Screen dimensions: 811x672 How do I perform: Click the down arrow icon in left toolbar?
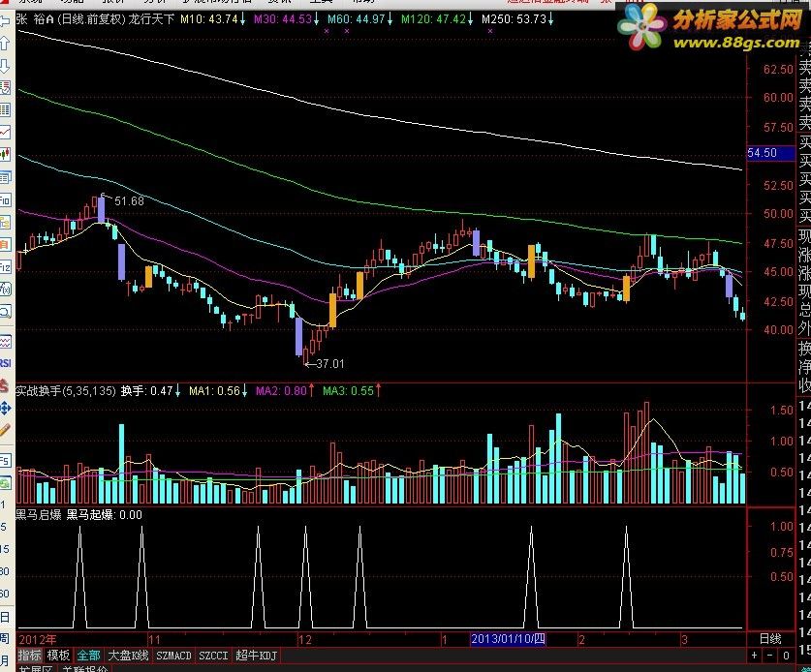point(4,66)
